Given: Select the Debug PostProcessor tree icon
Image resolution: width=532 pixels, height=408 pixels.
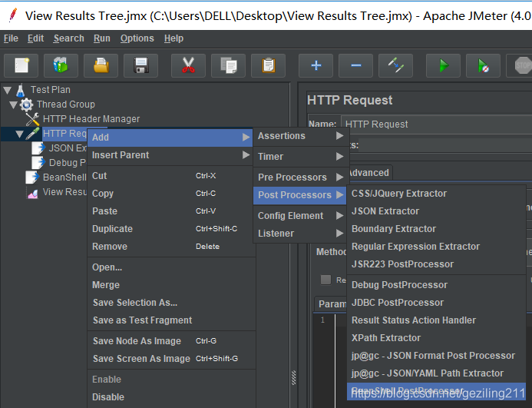Looking at the screenshot, I should pyautogui.click(x=38, y=163).
